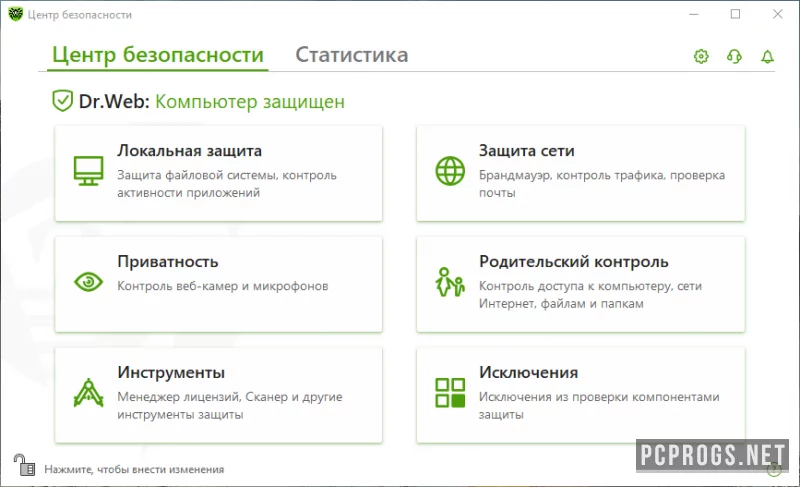Click the text 'Нажмите, чтобы внести изменения'

point(134,469)
